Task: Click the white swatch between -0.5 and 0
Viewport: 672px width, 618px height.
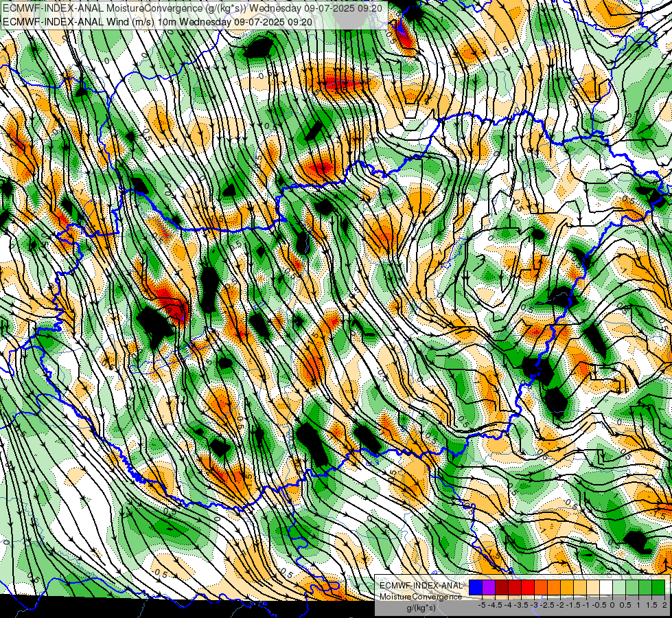Action: coord(606,588)
